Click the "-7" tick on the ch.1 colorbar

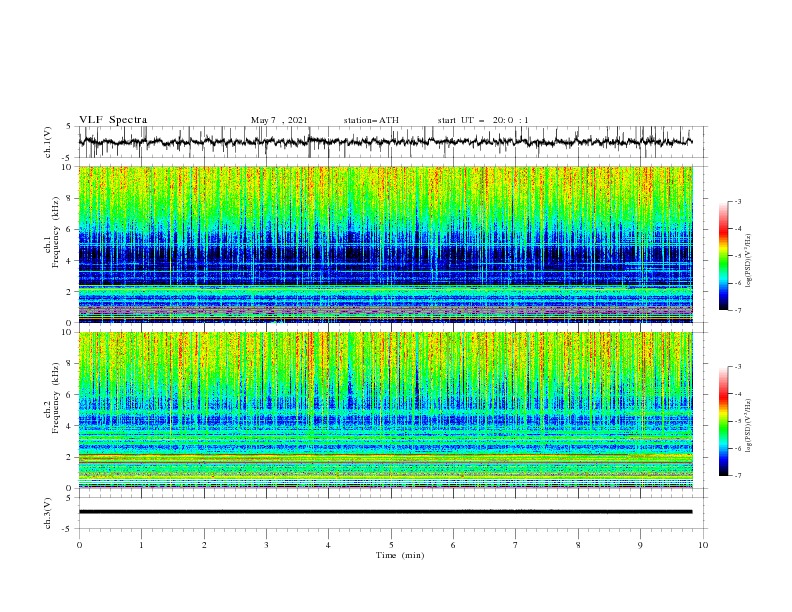click(738, 311)
